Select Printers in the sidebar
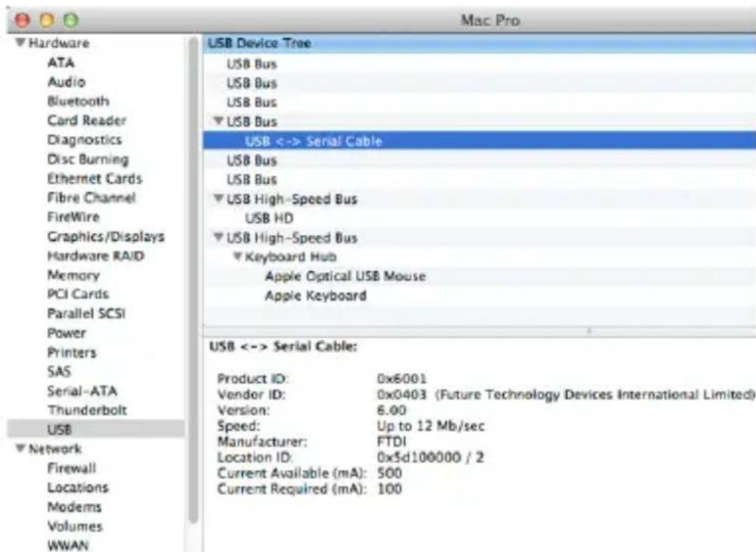756x552 pixels. pyautogui.click(x=72, y=352)
